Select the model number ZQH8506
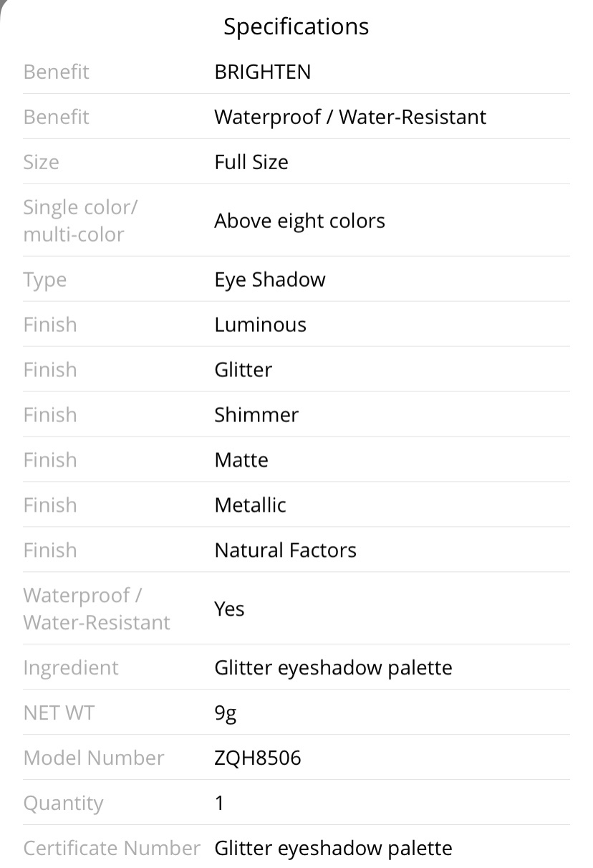 coord(258,758)
